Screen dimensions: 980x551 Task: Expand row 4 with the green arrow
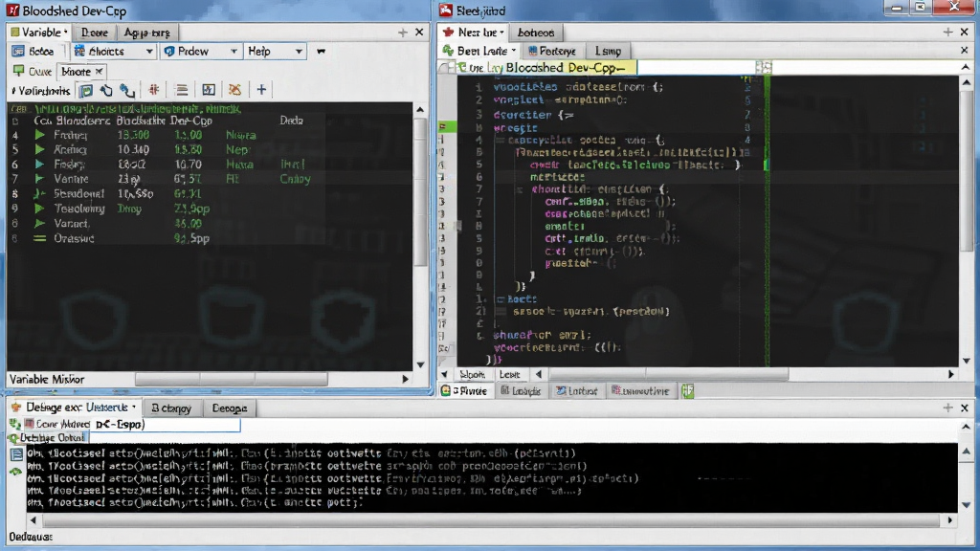[39, 135]
